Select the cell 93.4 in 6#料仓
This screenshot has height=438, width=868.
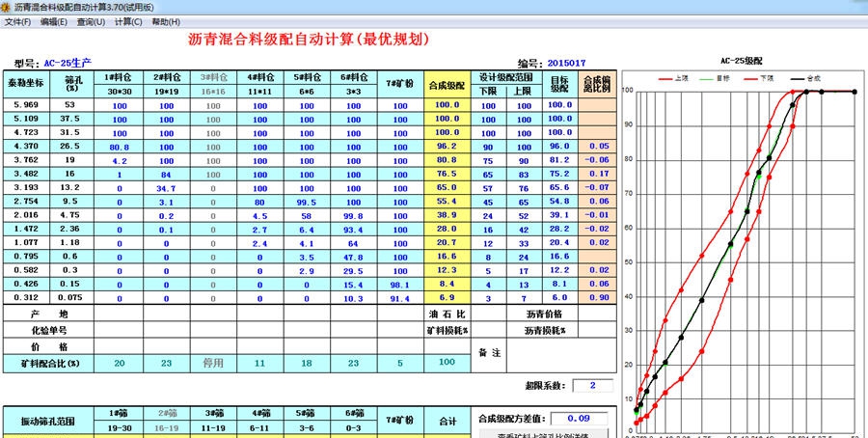(354, 230)
